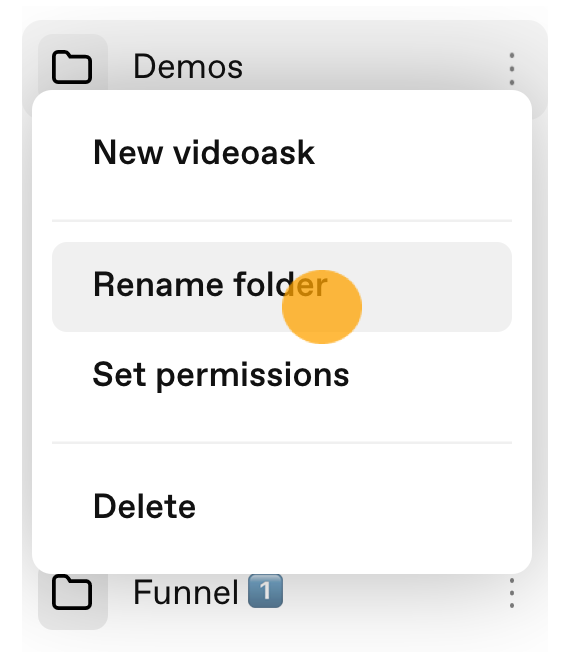Click the blue number 1 badge next to Funnel
The width and height of the screenshot is (568, 652).
pyautogui.click(x=265, y=591)
